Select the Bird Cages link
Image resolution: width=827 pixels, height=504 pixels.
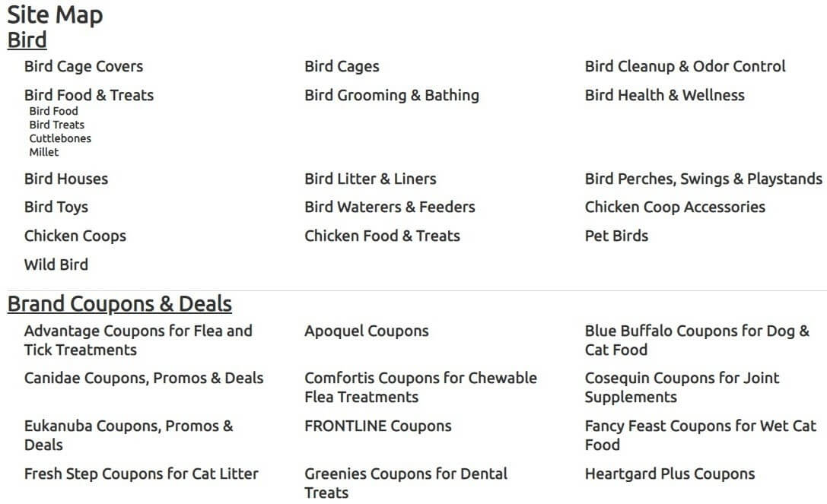pos(342,66)
